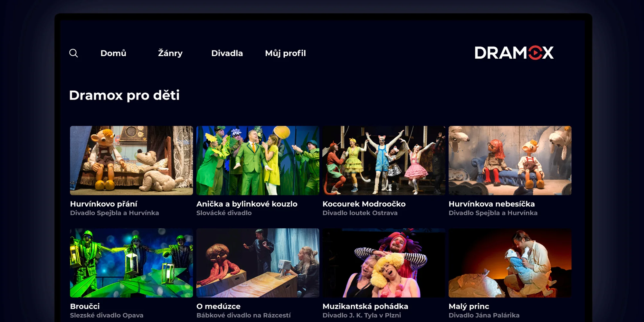Open the Anička a bylinkové kouzlo thumbnail
Screen dimensions: 644x322
pyautogui.click(x=258, y=160)
